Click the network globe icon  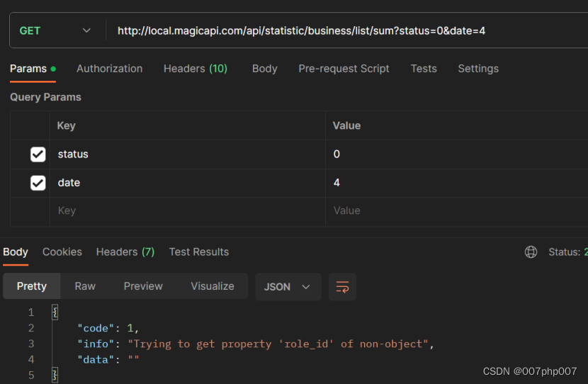(x=531, y=252)
